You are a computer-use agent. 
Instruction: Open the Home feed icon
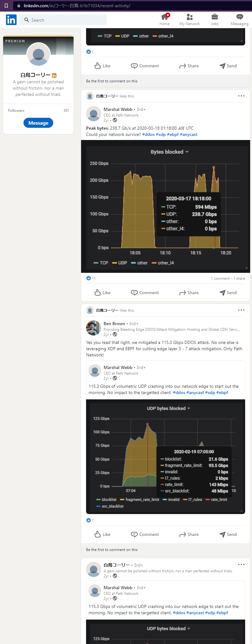(x=164, y=17)
